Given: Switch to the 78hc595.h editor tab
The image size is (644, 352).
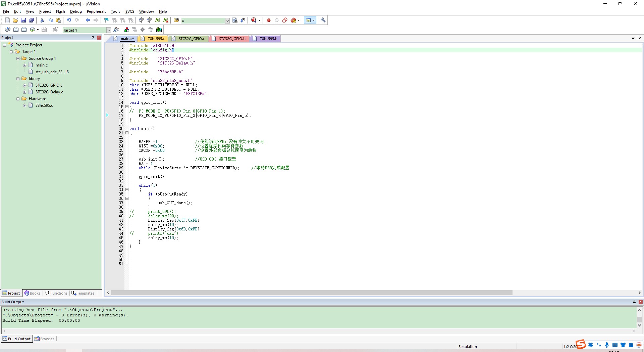Looking at the screenshot, I should point(265,39).
